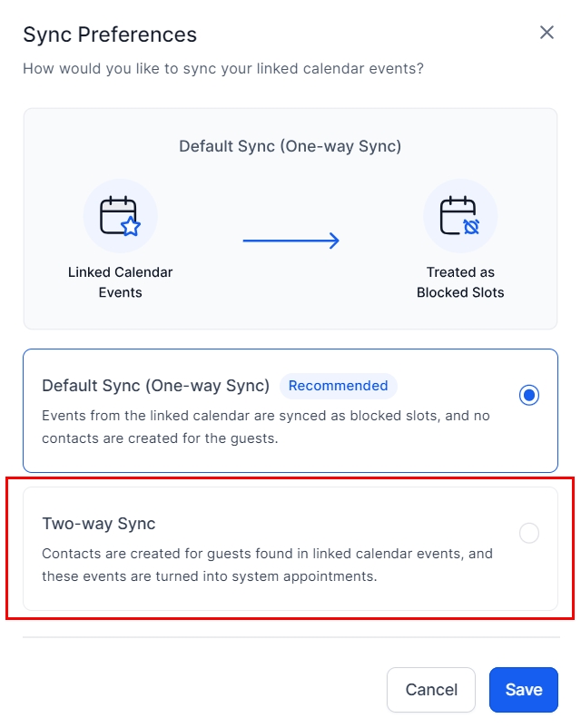This screenshot has height=728, width=581.
Task: Click the Two-way Sync option title
Action: 99,524
